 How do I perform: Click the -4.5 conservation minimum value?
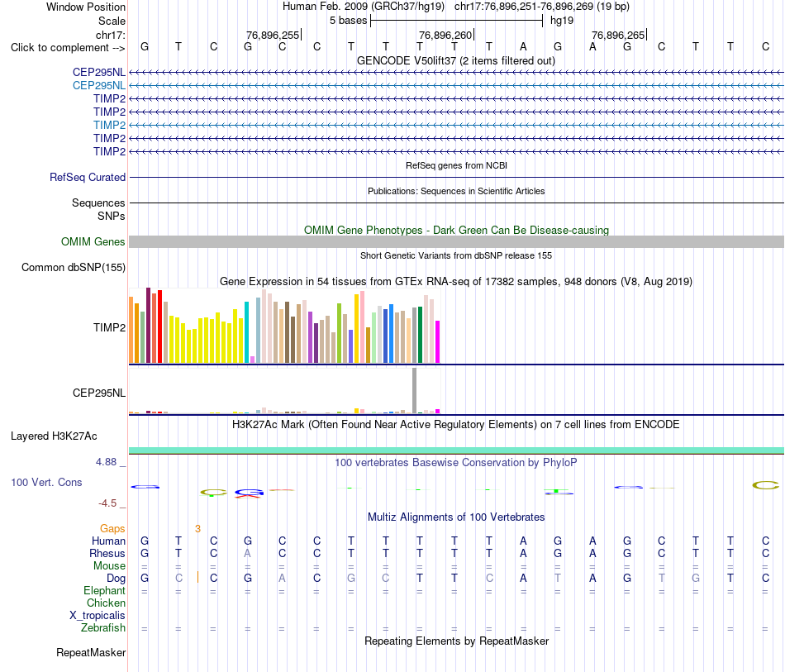[x=107, y=503]
